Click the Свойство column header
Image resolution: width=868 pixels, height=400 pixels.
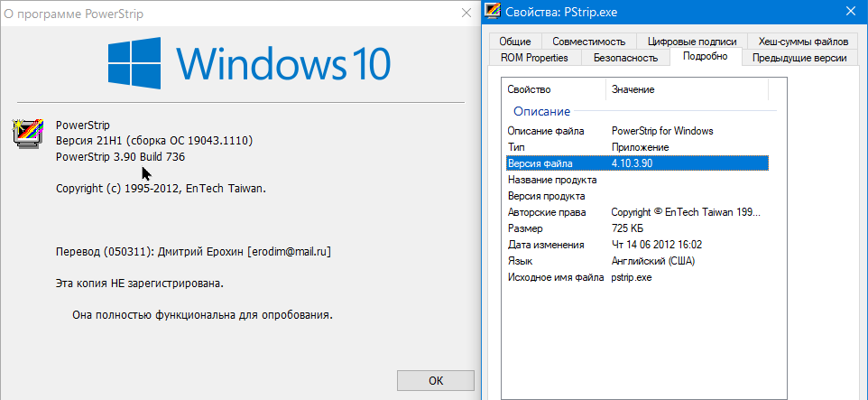tap(552, 89)
